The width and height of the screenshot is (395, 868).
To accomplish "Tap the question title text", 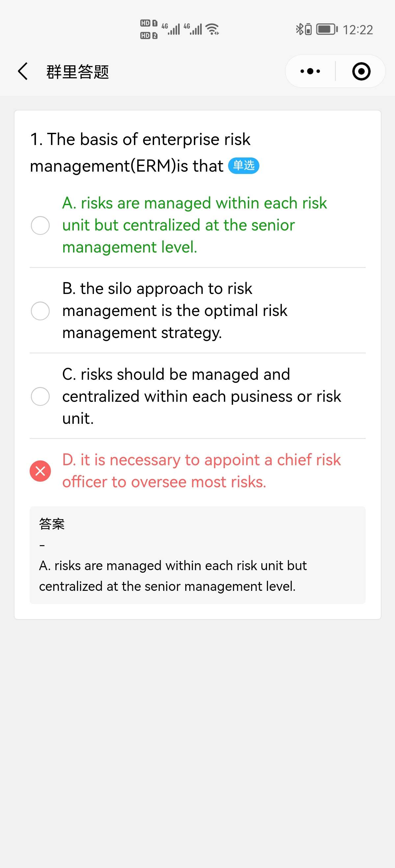I will point(140,152).
